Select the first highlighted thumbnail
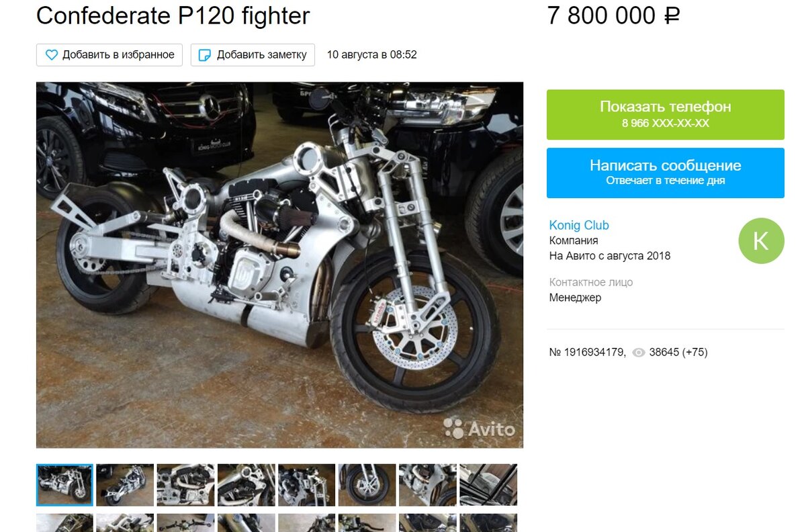Image resolution: width=806 pixels, height=532 pixels. coord(64,485)
